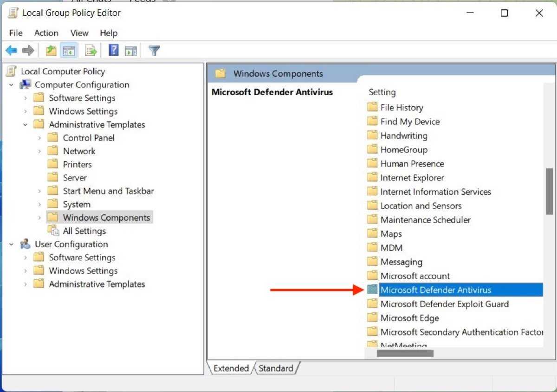
Task: Click the Back arrow in the toolbar
Action: (x=12, y=51)
